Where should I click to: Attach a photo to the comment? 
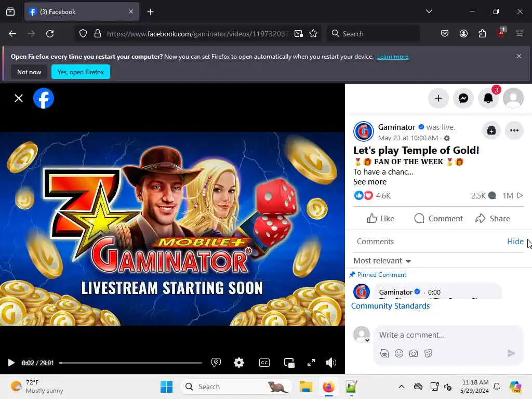tap(414, 353)
